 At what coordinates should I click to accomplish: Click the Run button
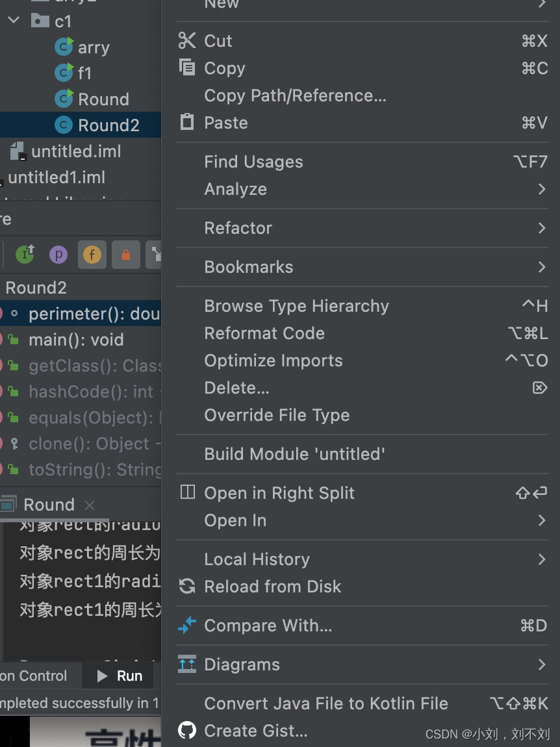click(x=117, y=676)
